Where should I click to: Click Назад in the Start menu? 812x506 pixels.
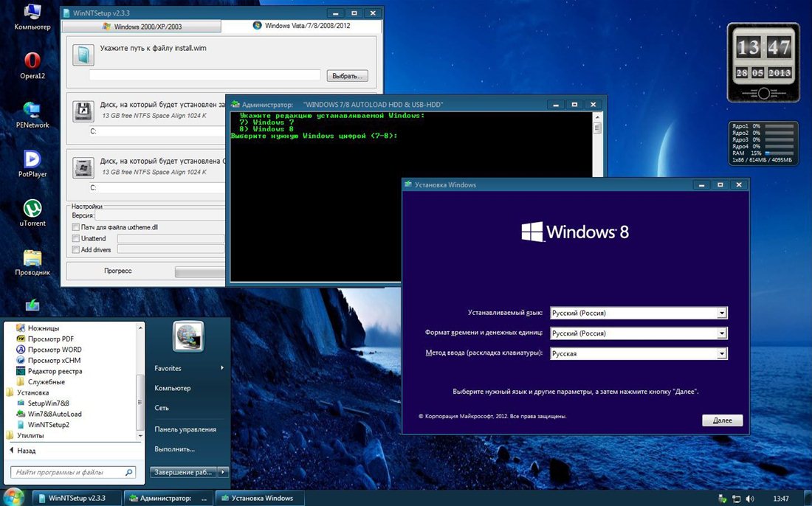23,451
